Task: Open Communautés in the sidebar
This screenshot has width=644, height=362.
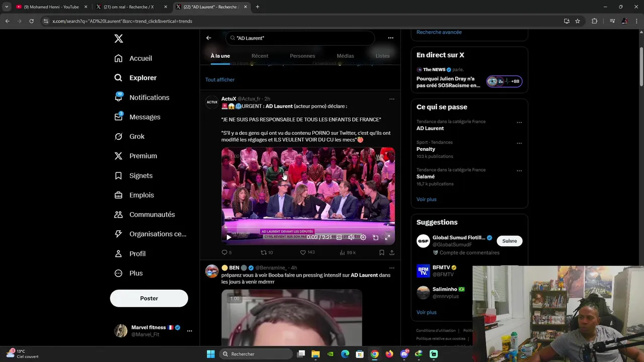Action: 144,215
